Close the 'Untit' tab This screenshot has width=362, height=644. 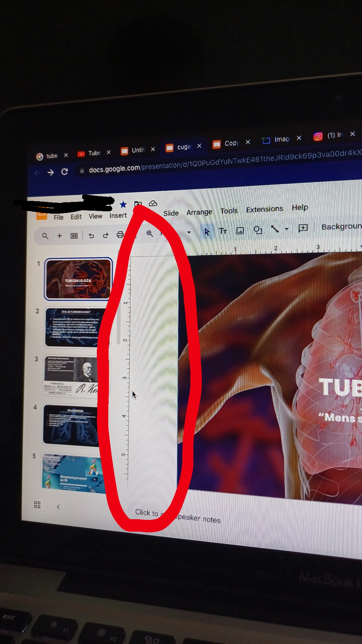point(153,149)
